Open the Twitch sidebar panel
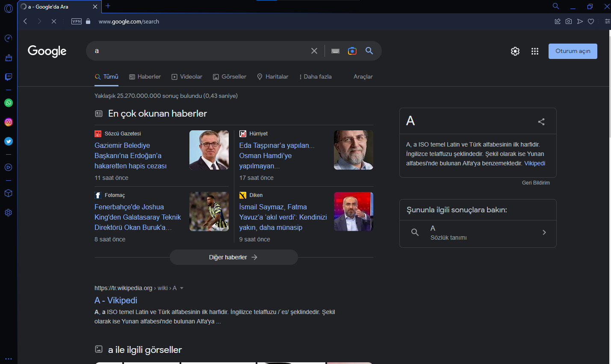Image resolution: width=611 pixels, height=364 pixels. point(8,77)
